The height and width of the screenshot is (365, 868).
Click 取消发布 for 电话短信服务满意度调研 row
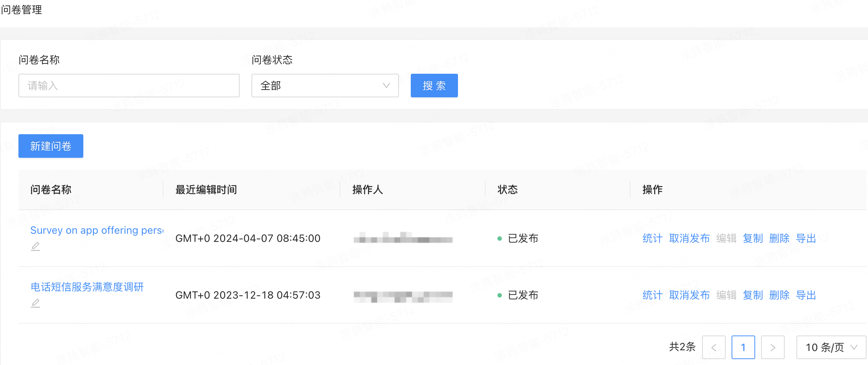(689, 295)
